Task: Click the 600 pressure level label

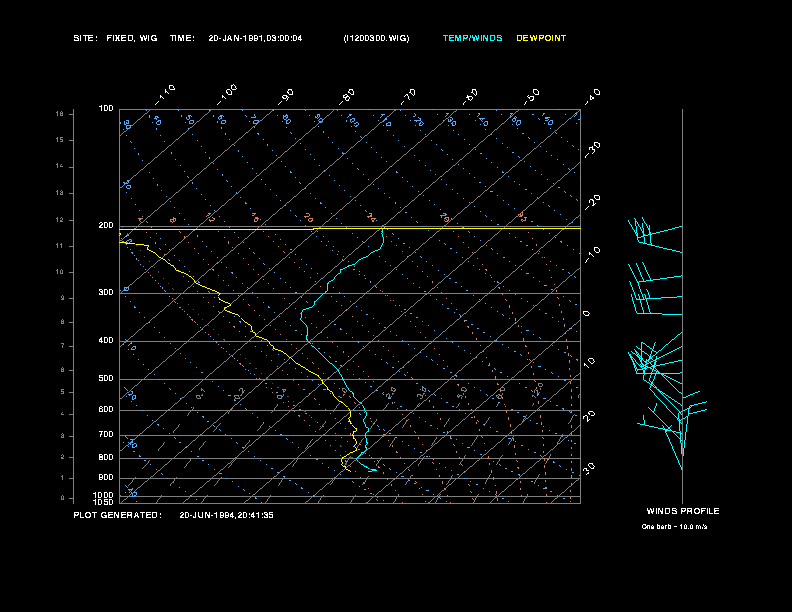Action: (106, 410)
